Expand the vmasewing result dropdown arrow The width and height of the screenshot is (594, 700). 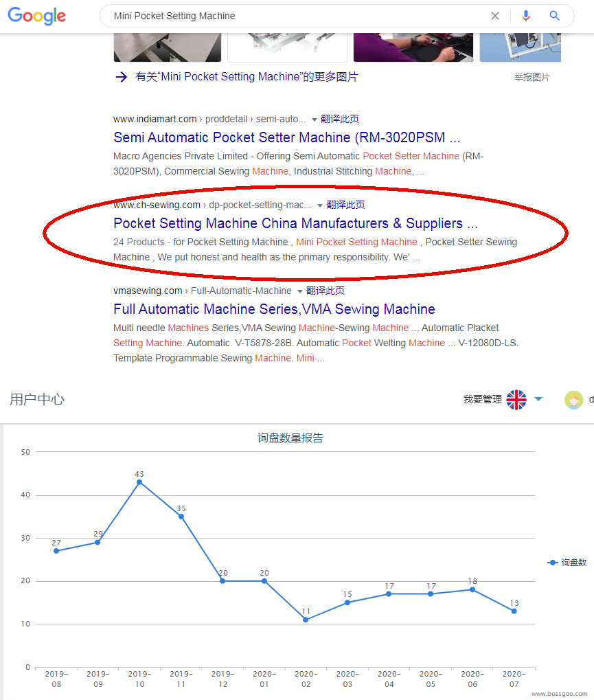(x=300, y=291)
